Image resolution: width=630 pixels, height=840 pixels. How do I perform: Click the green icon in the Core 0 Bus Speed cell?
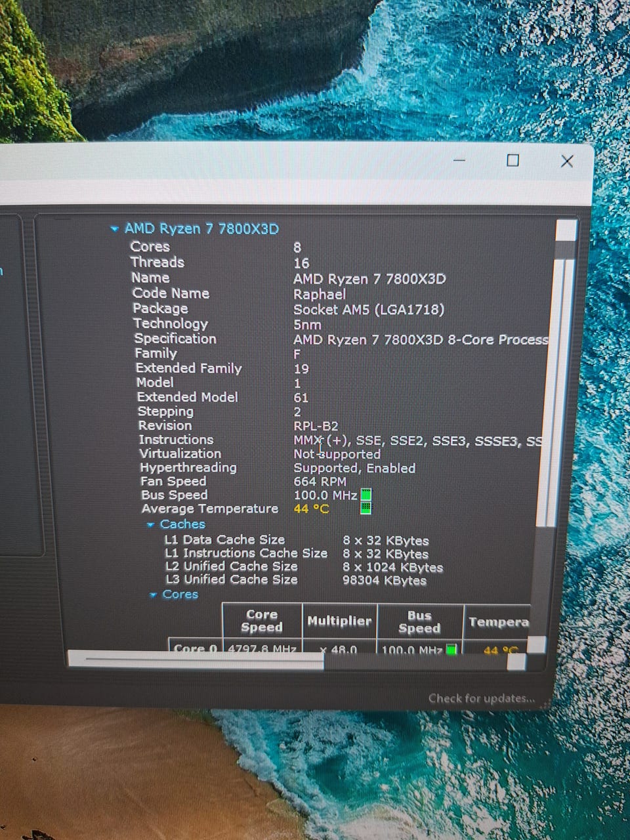point(451,650)
